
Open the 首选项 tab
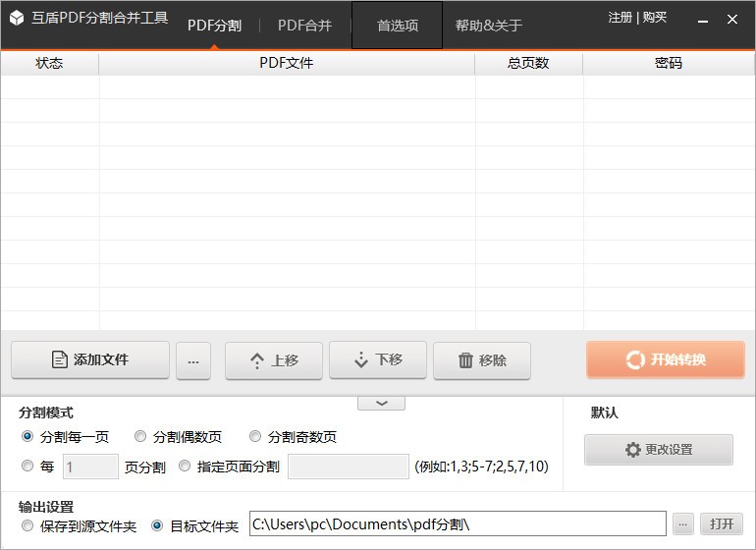tap(398, 26)
